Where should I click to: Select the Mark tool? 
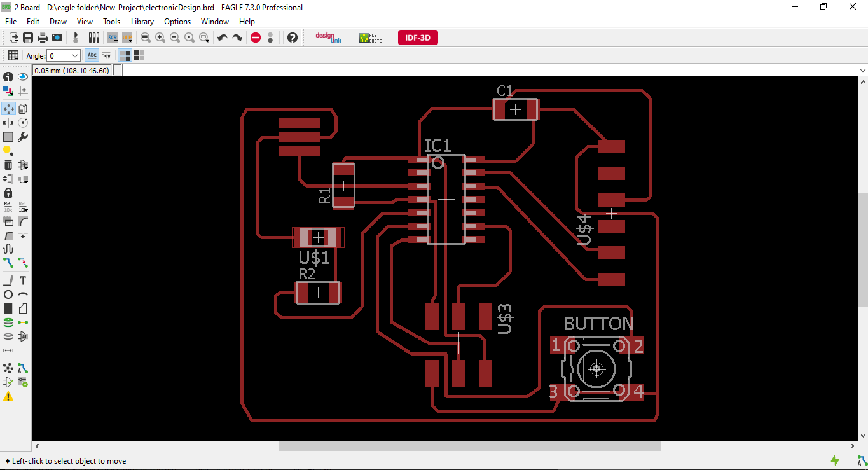[x=23, y=91]
